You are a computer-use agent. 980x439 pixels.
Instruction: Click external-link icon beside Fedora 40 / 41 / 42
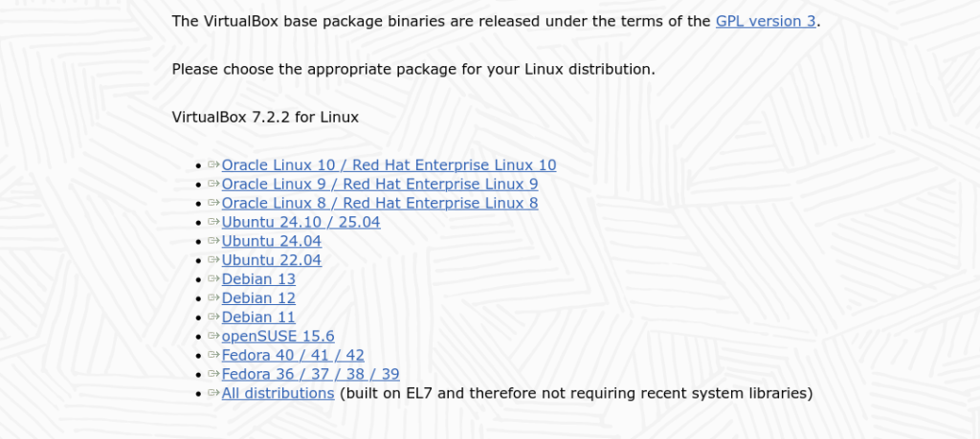click(x=213, y=356)
